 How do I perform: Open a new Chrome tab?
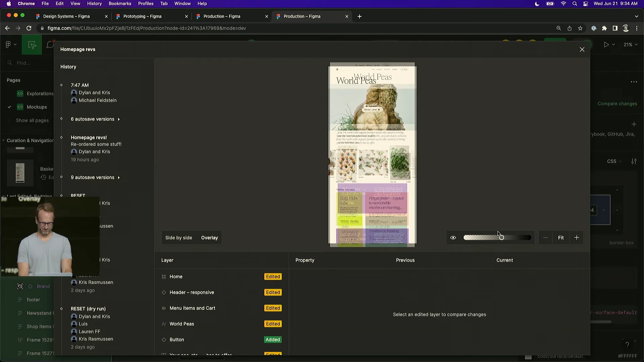360,16
